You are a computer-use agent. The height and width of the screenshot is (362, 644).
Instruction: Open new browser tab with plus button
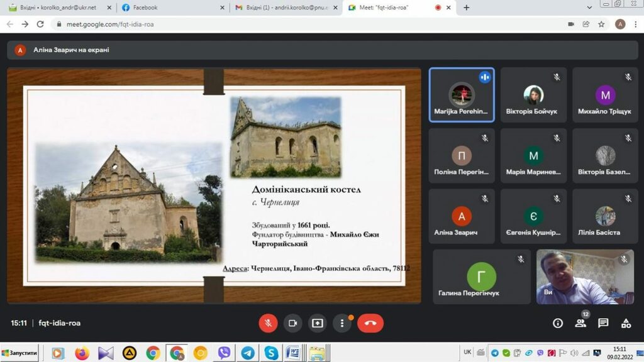click(467, 8)
